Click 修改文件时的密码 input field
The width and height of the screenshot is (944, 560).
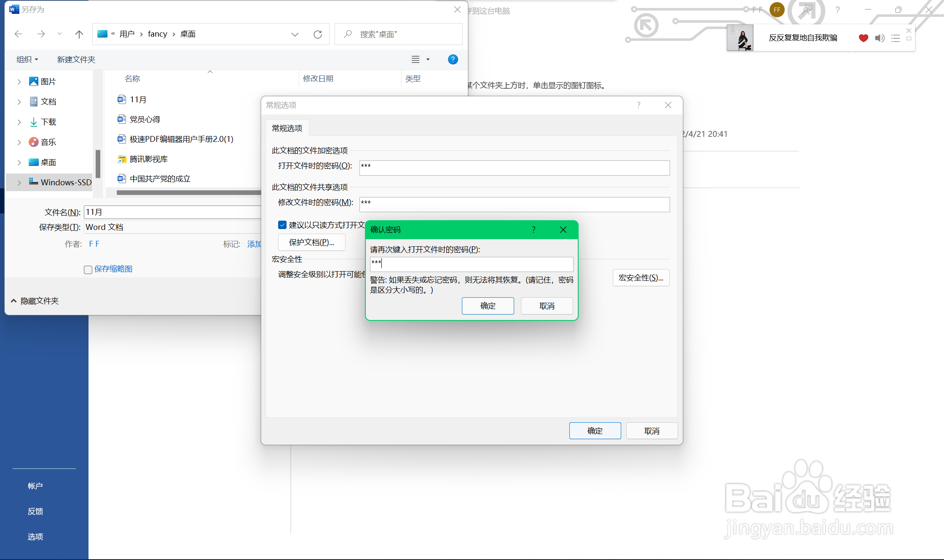pos(514,204)
